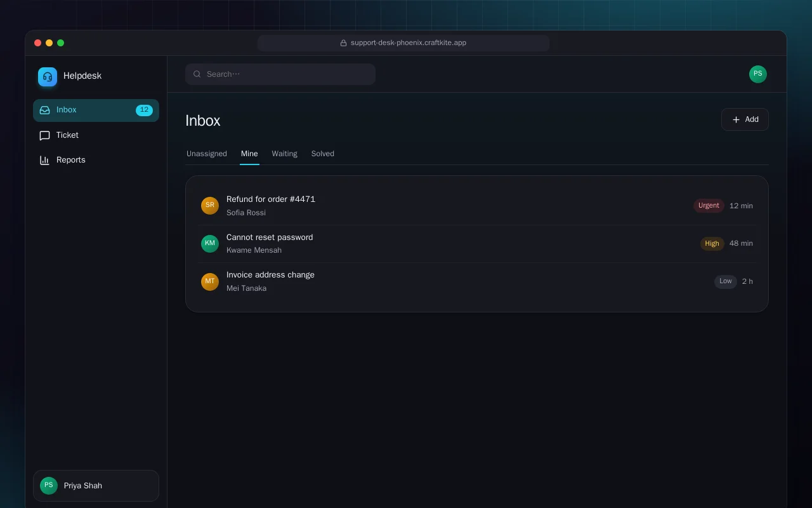
Task: Click the Reports bar chart icon
Action: [x=45, y=160]
